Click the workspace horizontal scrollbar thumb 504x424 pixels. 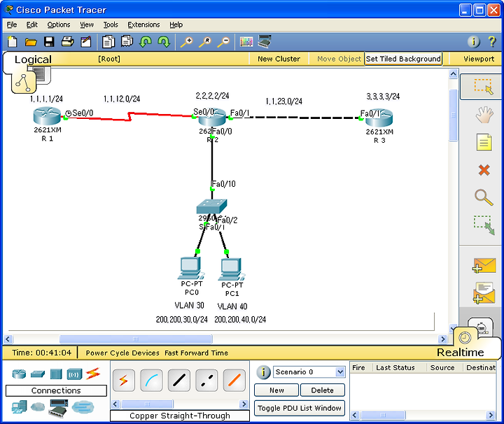[136, 339]
